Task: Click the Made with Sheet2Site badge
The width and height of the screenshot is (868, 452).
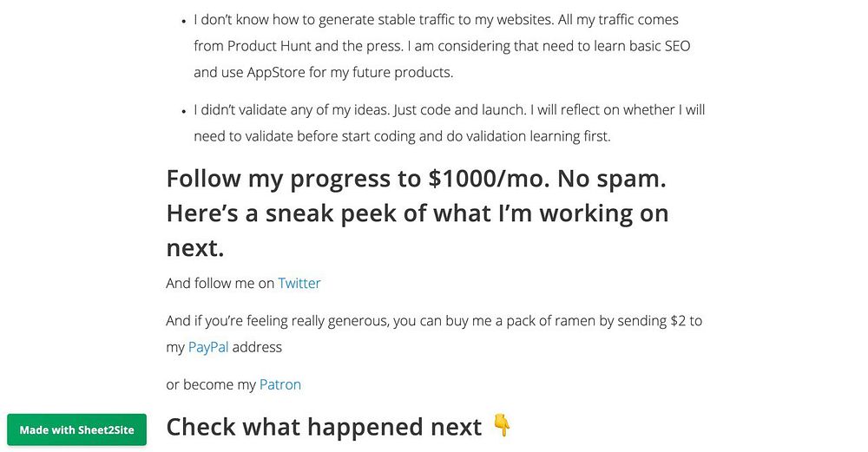Action: [x=77, y=429]
